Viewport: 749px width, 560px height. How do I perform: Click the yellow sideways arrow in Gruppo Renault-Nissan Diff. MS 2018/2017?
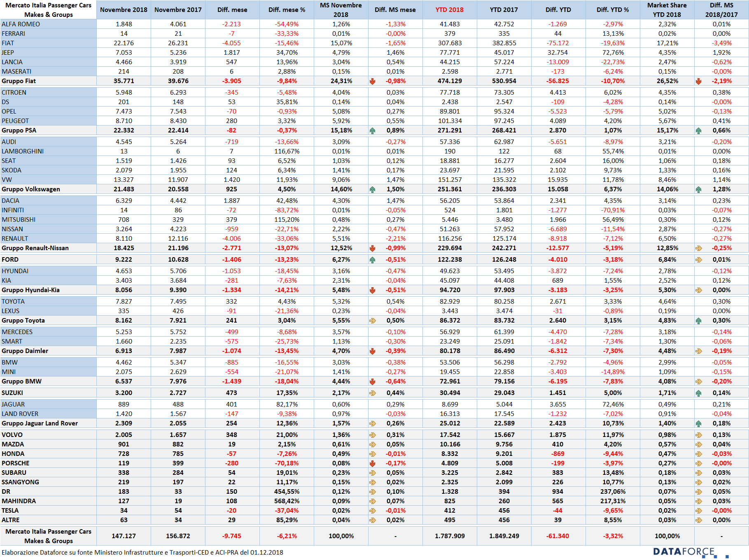[698, 248]
